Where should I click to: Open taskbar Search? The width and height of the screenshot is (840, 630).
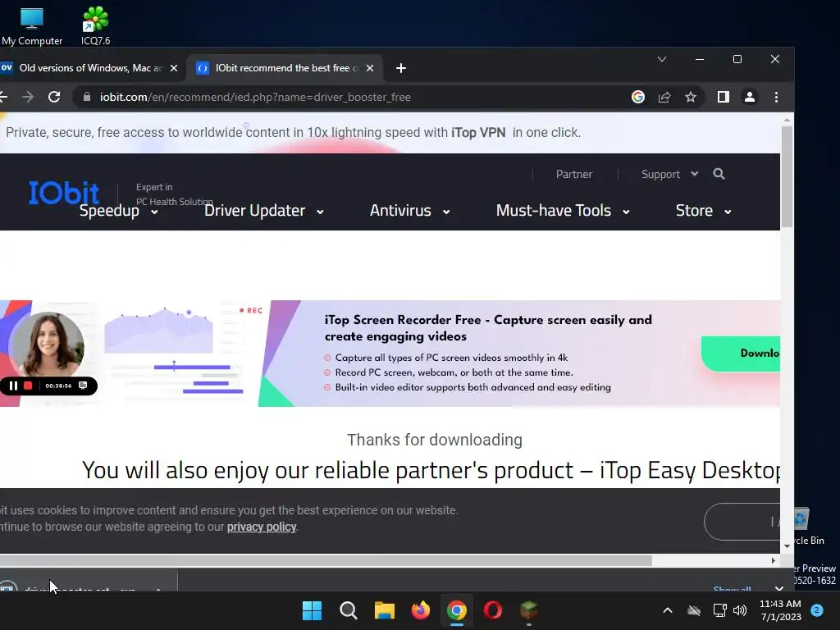pyautogui.click(x=348, y=610)
